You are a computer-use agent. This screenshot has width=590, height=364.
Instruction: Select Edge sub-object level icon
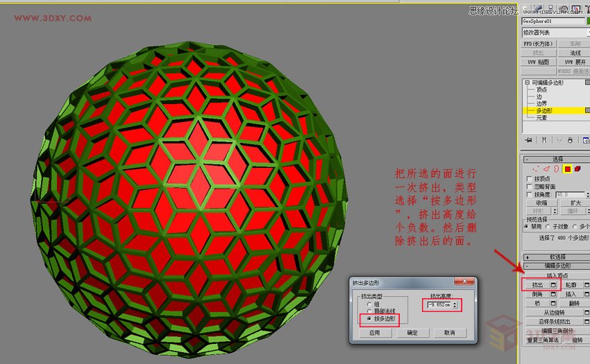click(x=546, y=169)
